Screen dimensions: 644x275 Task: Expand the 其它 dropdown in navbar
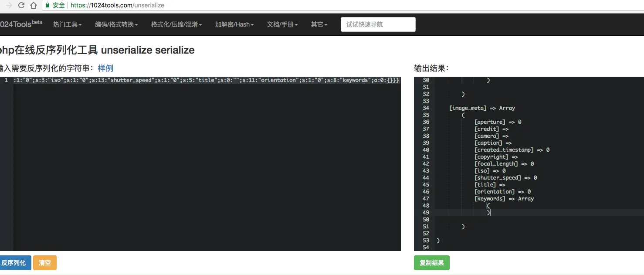point(319,24)
